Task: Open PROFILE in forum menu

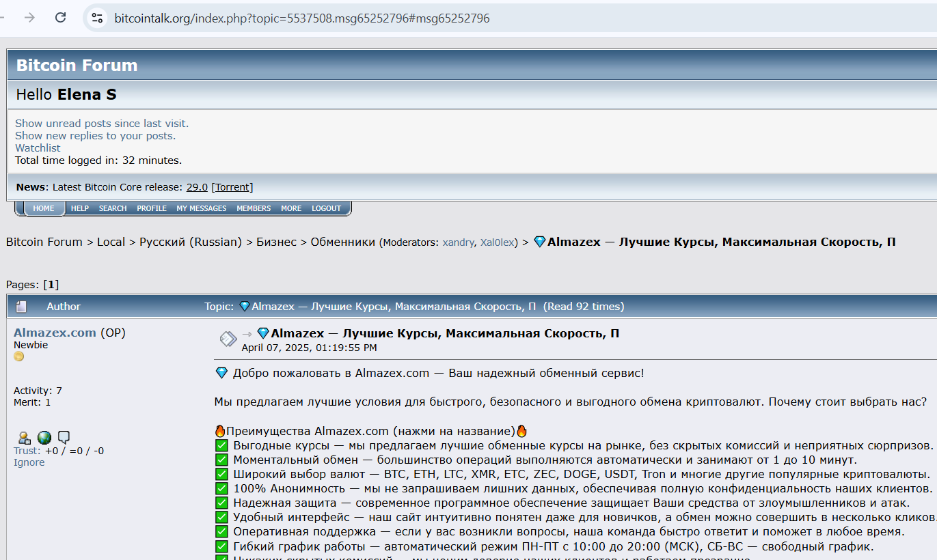Action: [x=152, y=208]
